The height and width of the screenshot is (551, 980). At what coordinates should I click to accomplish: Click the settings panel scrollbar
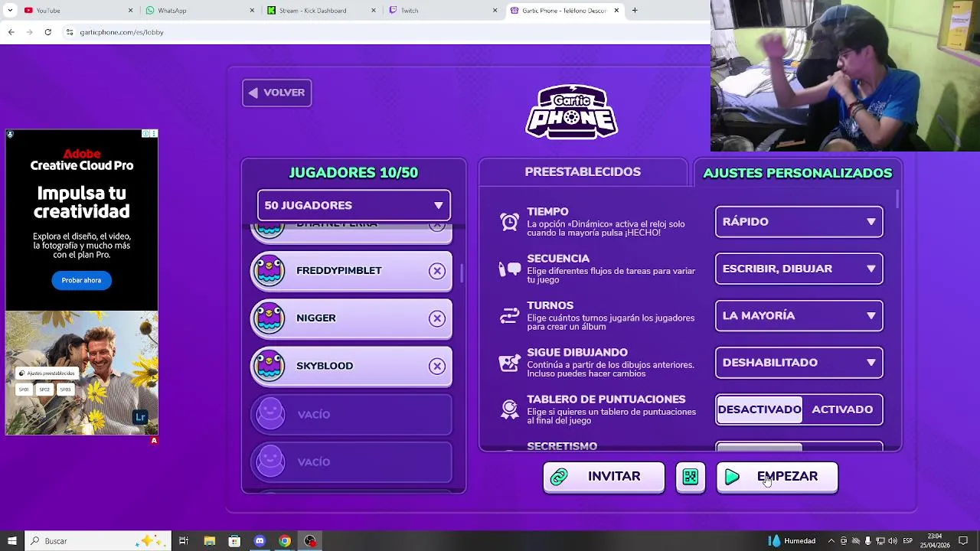897,197
